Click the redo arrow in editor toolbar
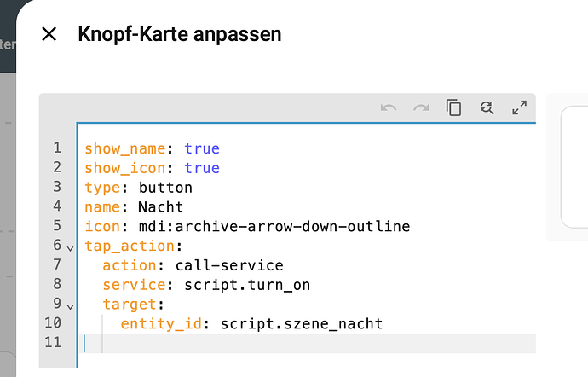 (421, 107)
